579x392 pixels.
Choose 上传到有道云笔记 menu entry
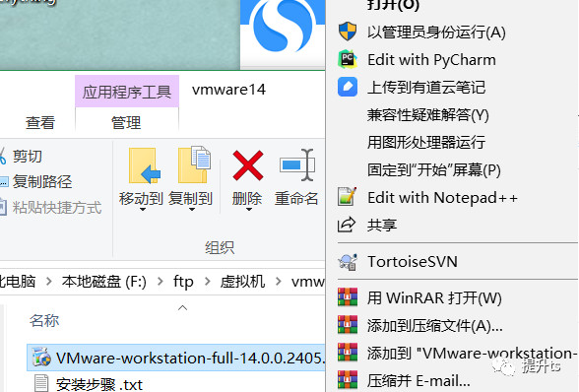click(x=426, y=88)
